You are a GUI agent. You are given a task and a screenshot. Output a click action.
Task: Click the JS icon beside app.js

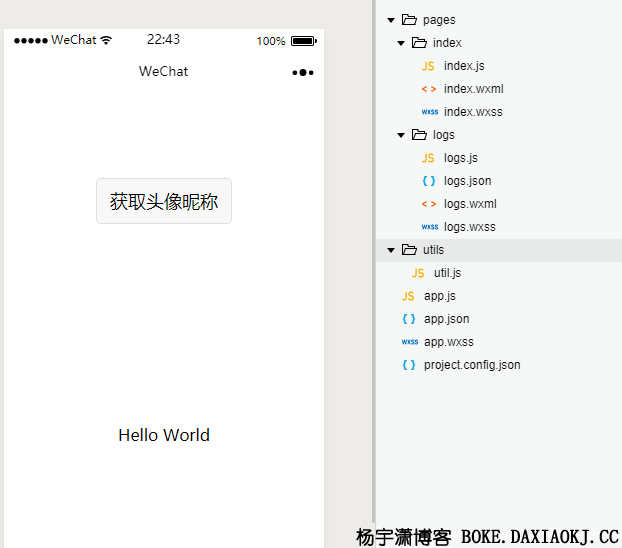coord(408,296)
